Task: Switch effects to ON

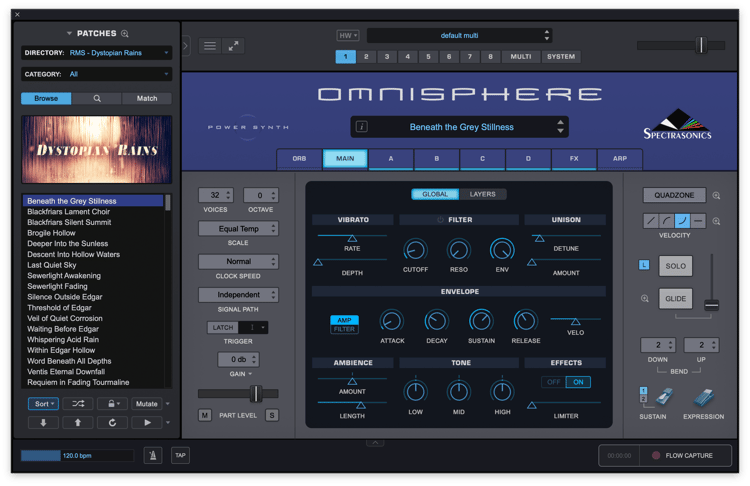Action: (x=578, y=382)
